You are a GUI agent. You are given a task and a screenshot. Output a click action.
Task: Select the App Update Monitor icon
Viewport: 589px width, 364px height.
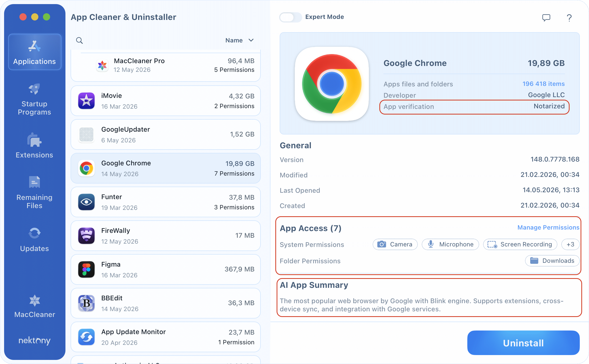86,337
